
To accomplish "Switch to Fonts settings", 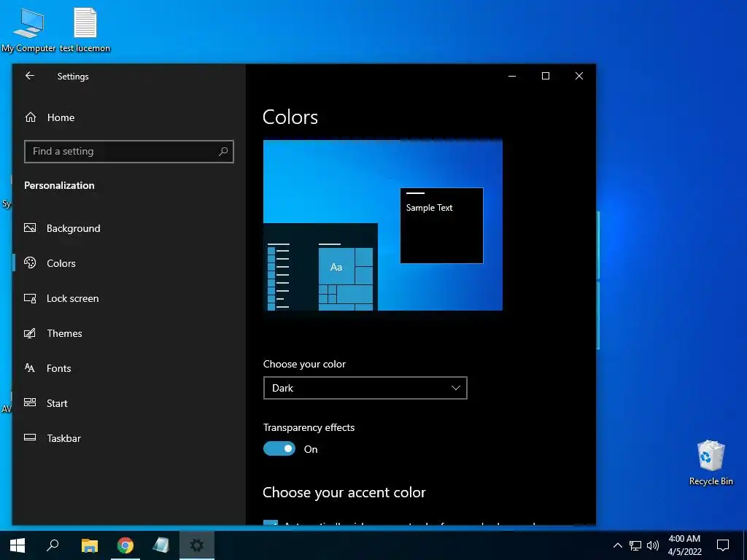I will pyautogui.click(x=58, y=368).
